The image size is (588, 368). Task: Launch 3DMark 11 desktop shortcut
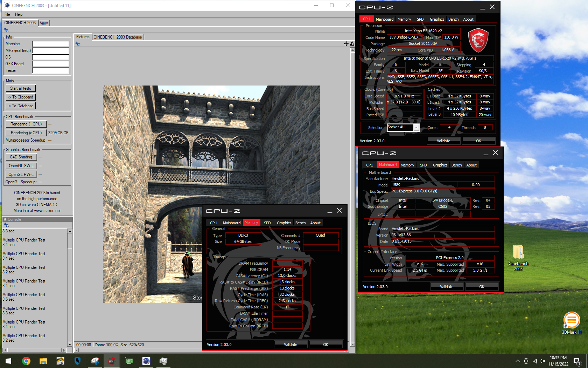pos(572,323)
